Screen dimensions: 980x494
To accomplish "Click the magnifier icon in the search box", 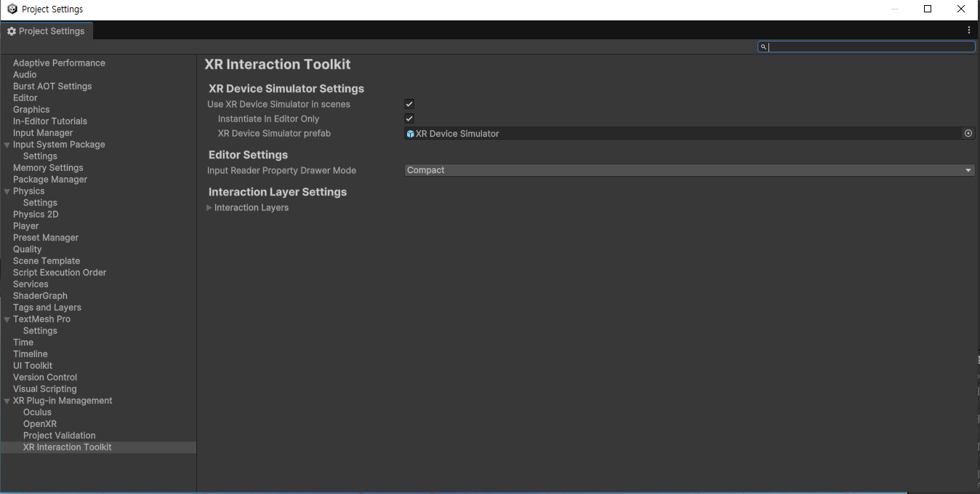I will pos(763,47).
